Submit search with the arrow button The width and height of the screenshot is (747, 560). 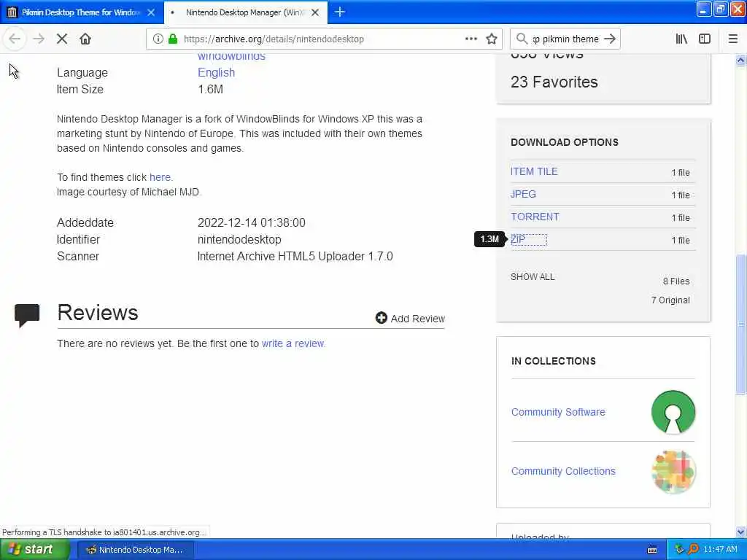[x=610, y=39]
